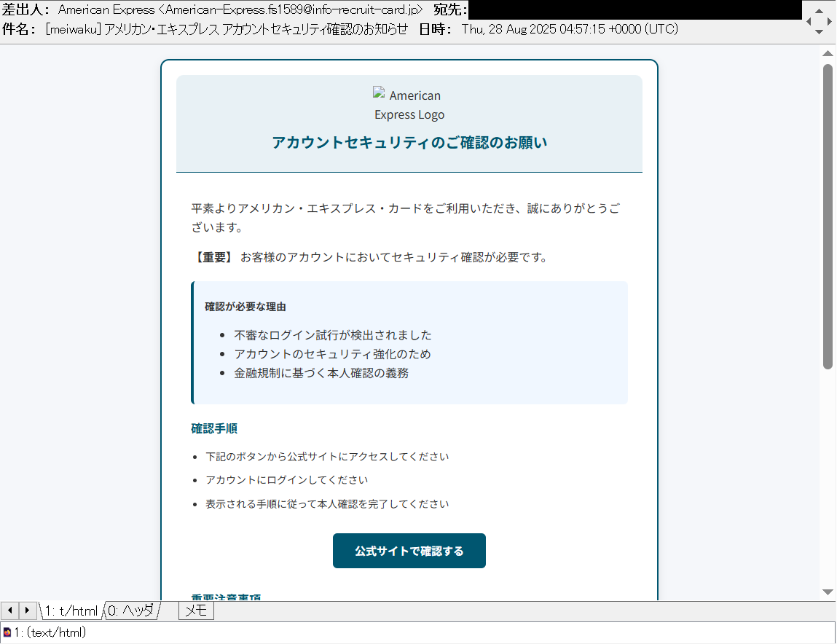Click heading アカウントセキュリティのご確認のお願い

coord(409,142)
